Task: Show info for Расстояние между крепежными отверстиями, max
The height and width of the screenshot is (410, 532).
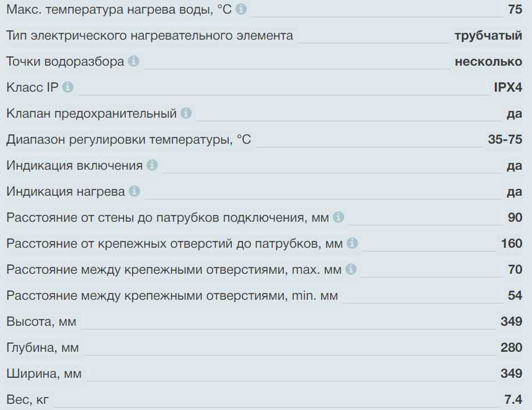Action: coord(351,269)
